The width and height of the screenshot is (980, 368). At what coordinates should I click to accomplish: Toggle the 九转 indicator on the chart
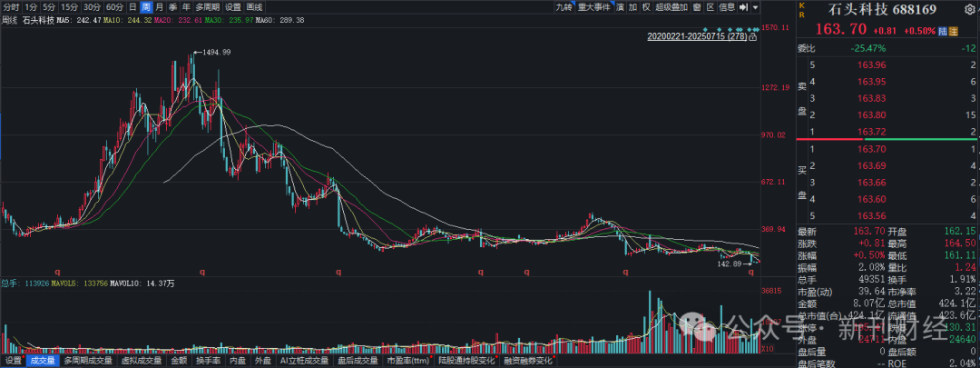[x=563, y=7]
